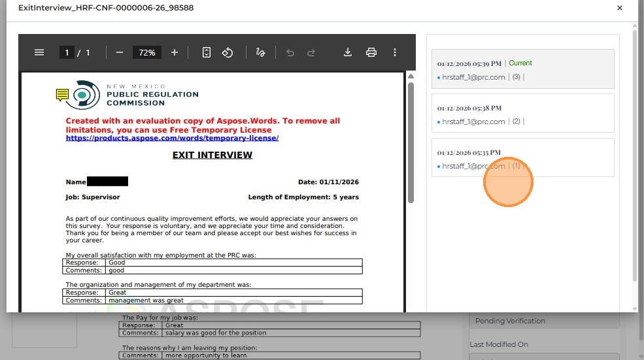Click the PDF viewer vertical scrollbar

411,143
